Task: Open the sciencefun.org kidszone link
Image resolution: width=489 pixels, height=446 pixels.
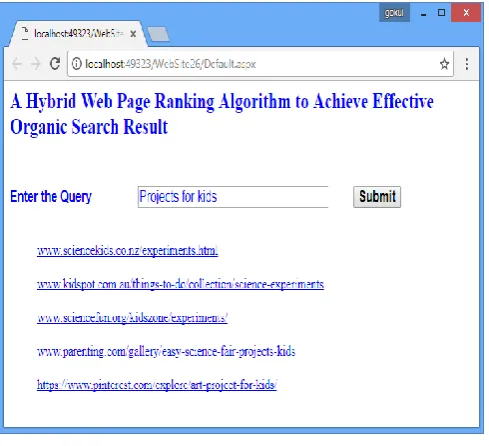Action: coord(132,318)
